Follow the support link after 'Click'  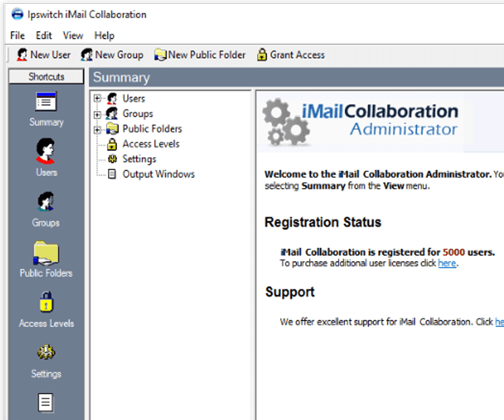tap(499, 322)
